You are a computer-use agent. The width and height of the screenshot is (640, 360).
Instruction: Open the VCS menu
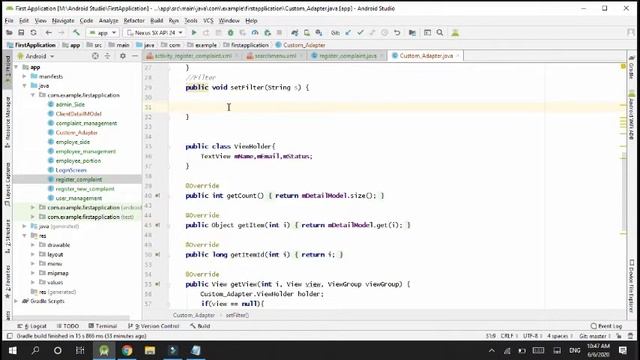[208, 20]
